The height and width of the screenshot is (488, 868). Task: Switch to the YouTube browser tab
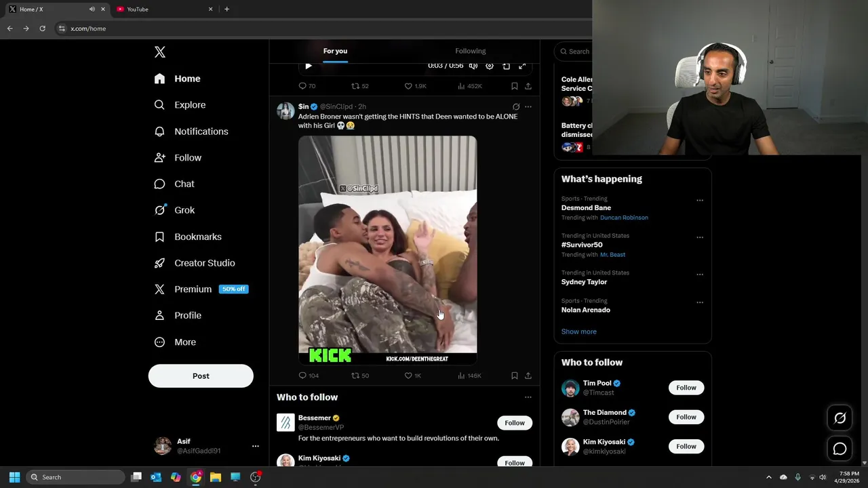(165, 9)
